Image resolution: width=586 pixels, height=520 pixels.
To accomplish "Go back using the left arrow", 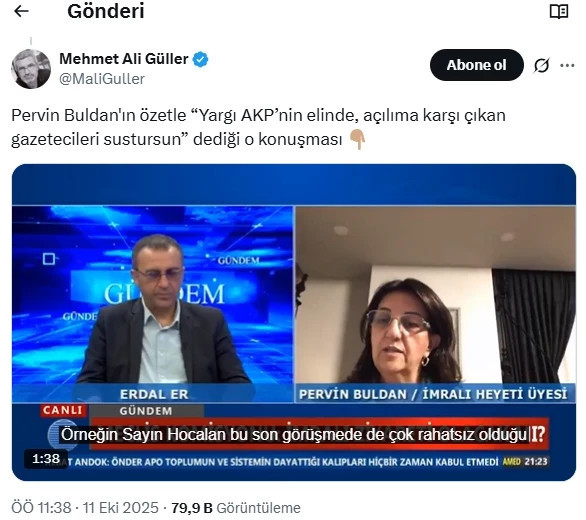I will click(x=21, y=11).
